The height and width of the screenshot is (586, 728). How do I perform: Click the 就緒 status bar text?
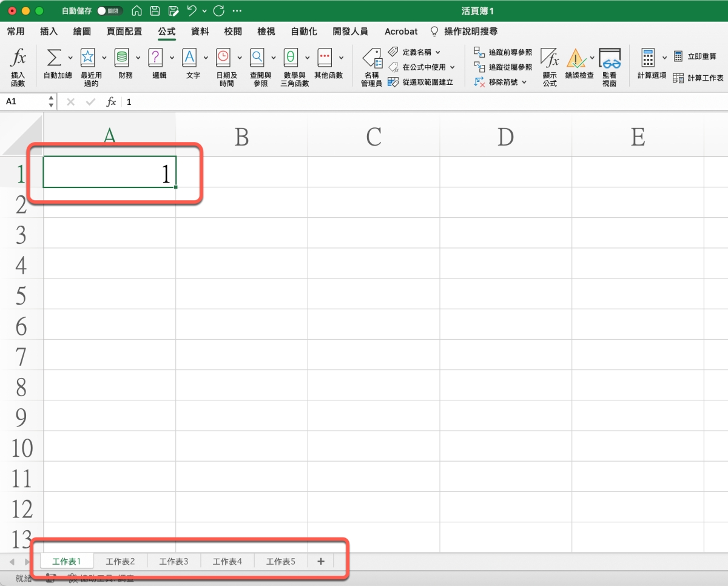(24, 578)
